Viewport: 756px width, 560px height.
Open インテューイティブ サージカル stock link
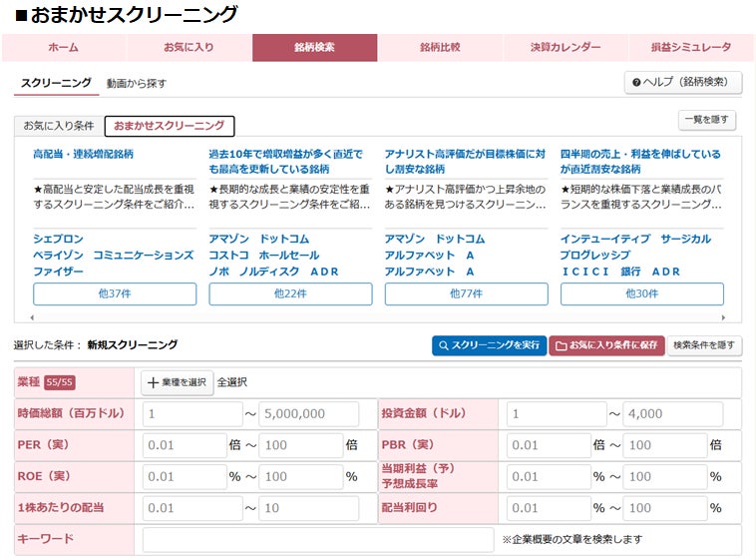point(635,239)
